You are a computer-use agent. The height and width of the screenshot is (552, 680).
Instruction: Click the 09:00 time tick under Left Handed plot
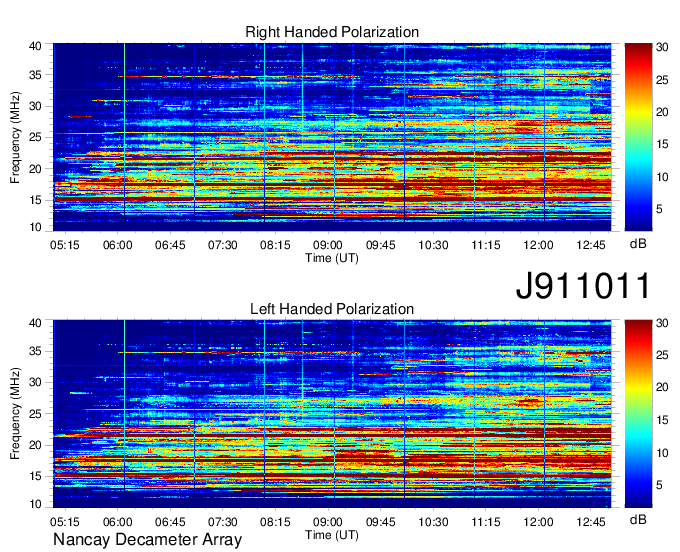[x=328, y=522]
